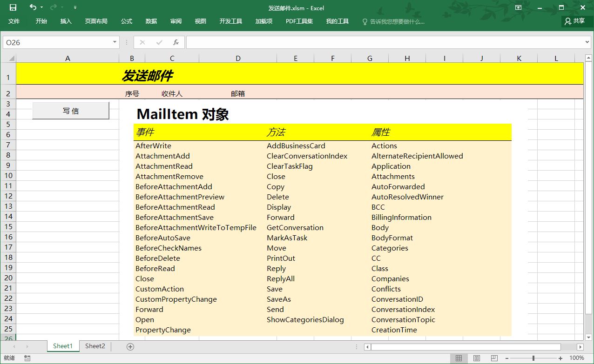The width and height of the screenshot is (594, 364).
Task: Open the Ribbon Display Options button
Action: point(519,7)
